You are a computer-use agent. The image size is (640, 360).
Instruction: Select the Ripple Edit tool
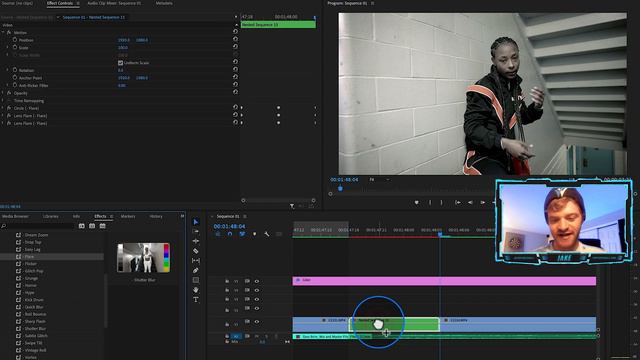pyautogui.click(x=196, y=241)
